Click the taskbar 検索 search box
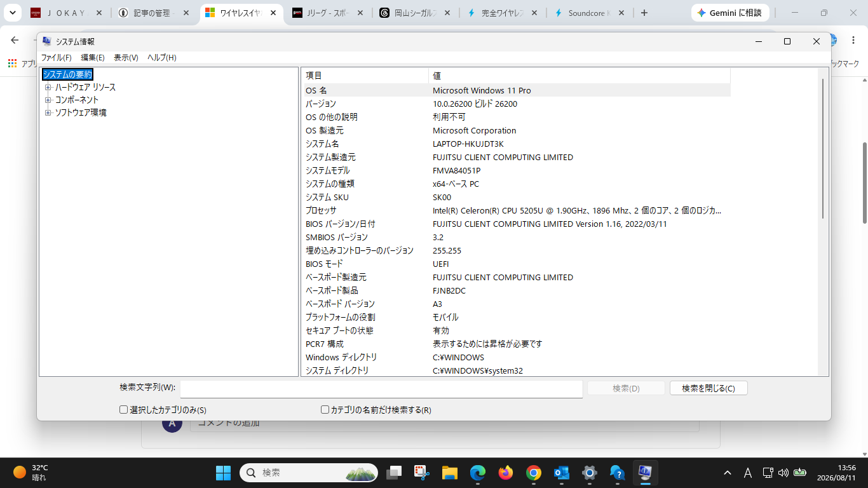This screenshot has width=868, height=488. 309,473
